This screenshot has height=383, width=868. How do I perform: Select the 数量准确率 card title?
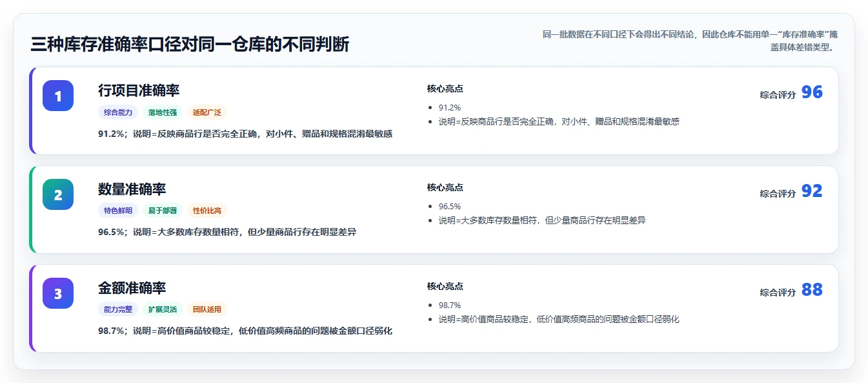click(132, 189)
